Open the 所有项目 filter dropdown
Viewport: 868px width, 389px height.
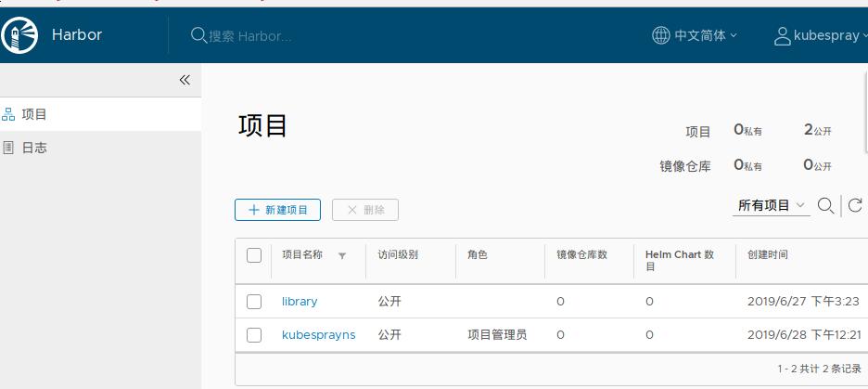(772, 205)
